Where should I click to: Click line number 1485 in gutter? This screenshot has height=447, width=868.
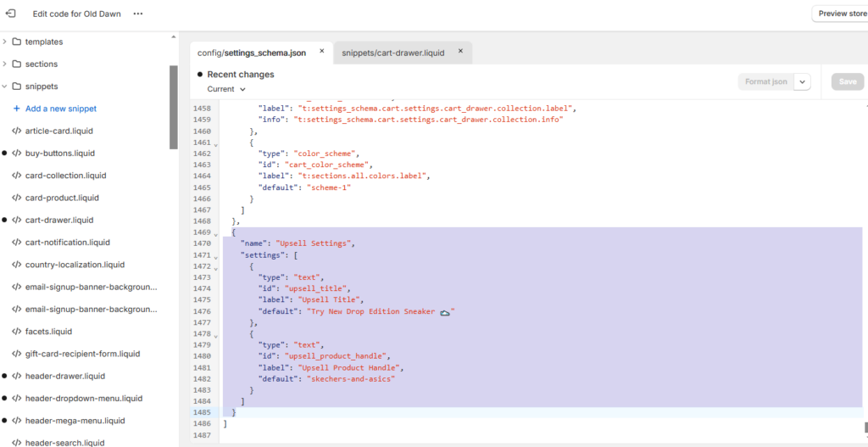[202, 413]
